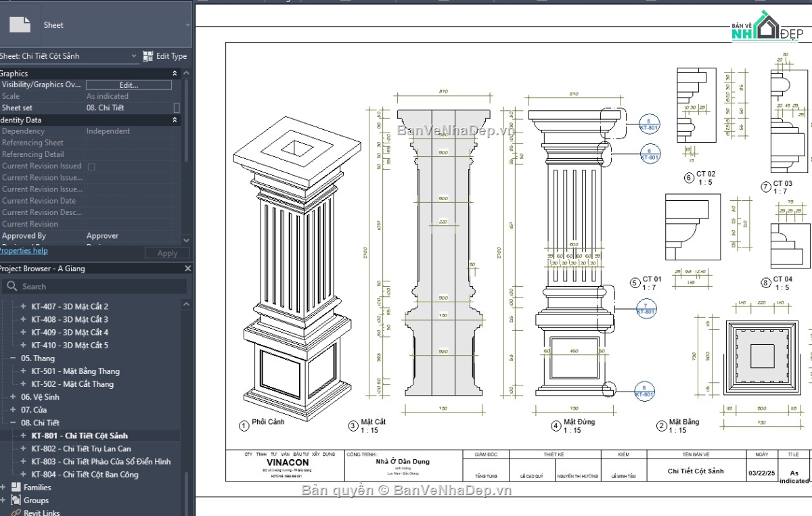This screenshot has width=812, height=516.
Task: Open the Properties help link
Action: 24,250
